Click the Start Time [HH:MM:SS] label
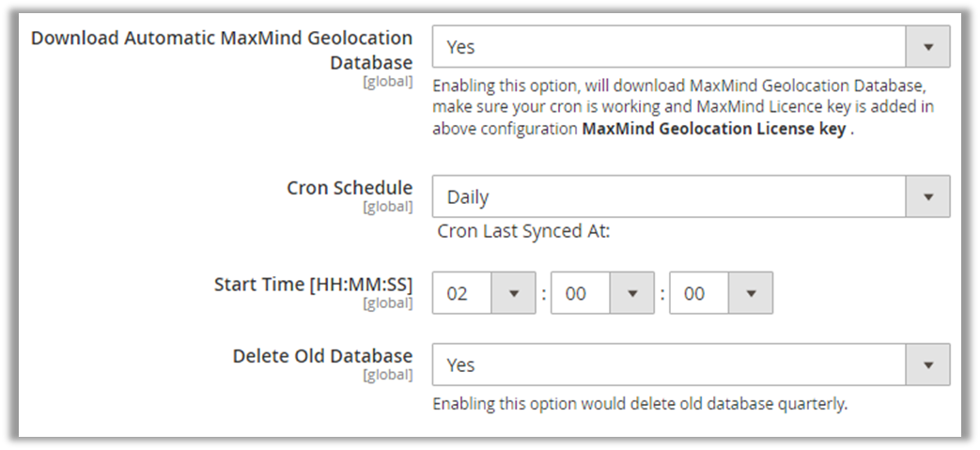980x450 pixels. click(313, 284)
